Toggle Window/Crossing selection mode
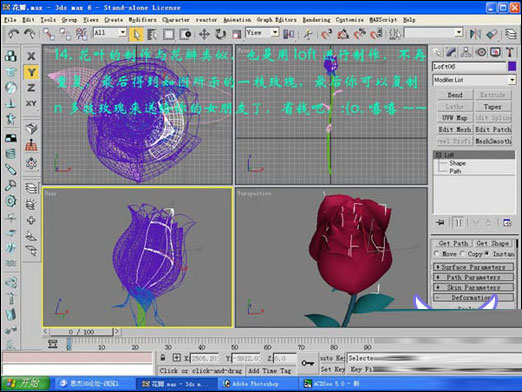Image resolution: width=522 pixels, height=392 pixels. (185, 34)
